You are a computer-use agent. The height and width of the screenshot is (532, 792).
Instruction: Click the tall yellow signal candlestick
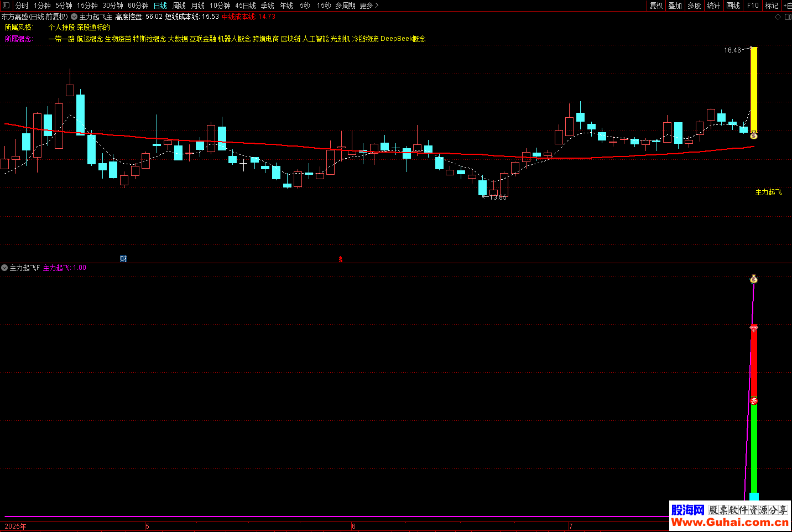point(754,90)
